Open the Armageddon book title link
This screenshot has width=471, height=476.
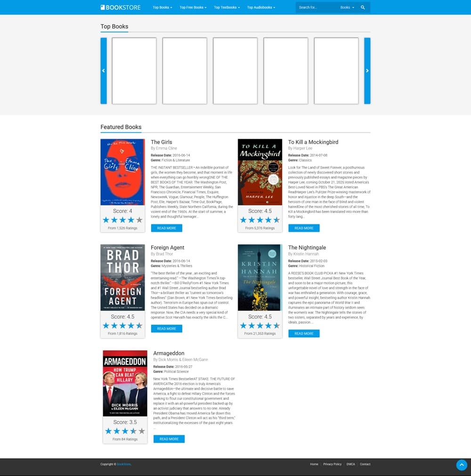(169, 353)
